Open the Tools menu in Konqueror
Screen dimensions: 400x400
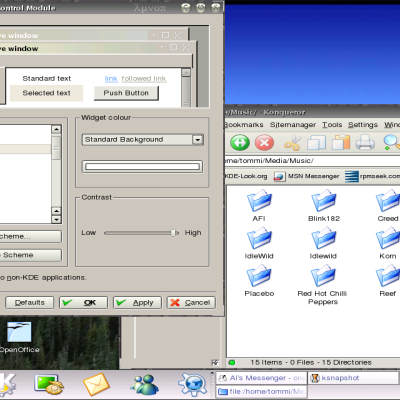pos(332,125)
